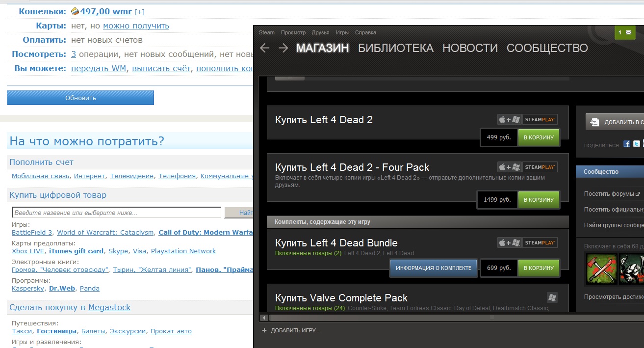Open the Megastock link
This screenshot has height=348, width=644.
tap(109, 307)
